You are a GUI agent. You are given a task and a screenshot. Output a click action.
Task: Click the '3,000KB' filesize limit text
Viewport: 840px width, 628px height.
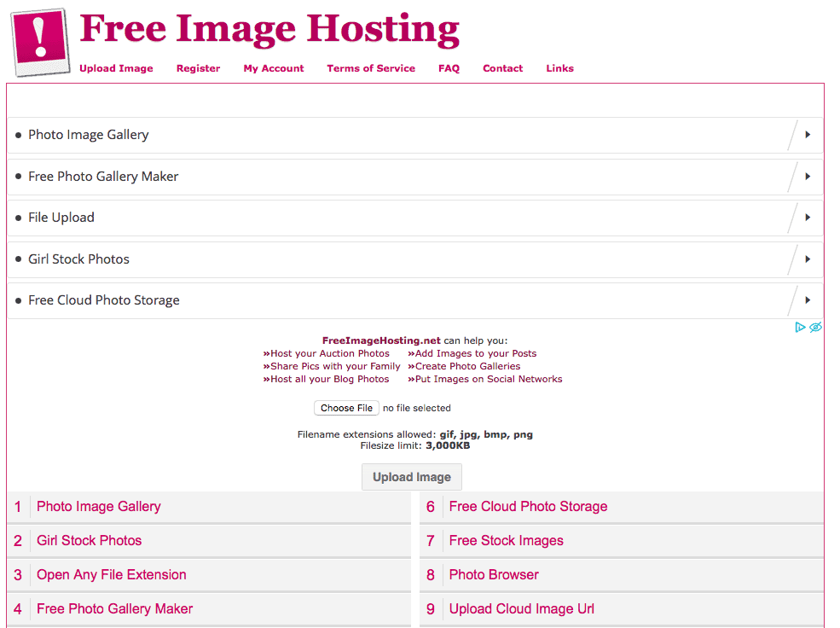(448, 445)
